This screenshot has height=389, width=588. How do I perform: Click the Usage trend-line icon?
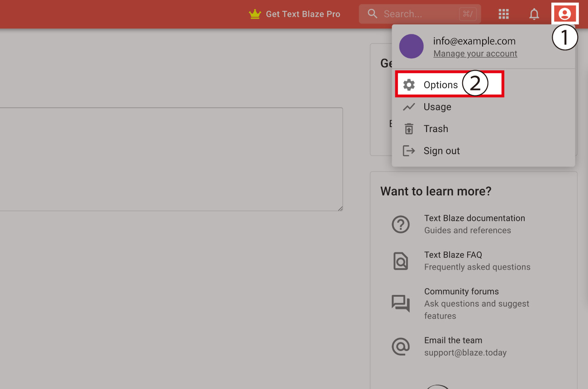click(409, 107)
